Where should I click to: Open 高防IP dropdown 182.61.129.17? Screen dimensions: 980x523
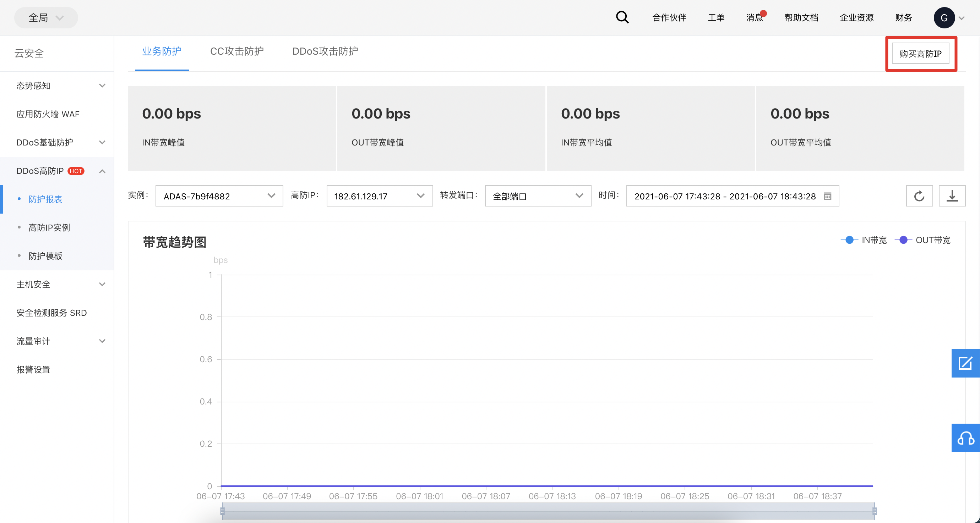pos(380,196)
